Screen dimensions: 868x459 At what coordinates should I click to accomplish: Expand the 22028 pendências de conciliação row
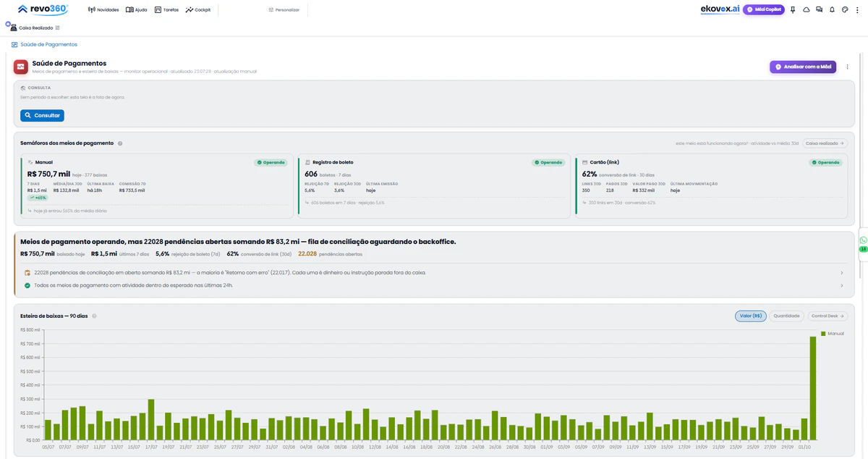tap(434, 273)
